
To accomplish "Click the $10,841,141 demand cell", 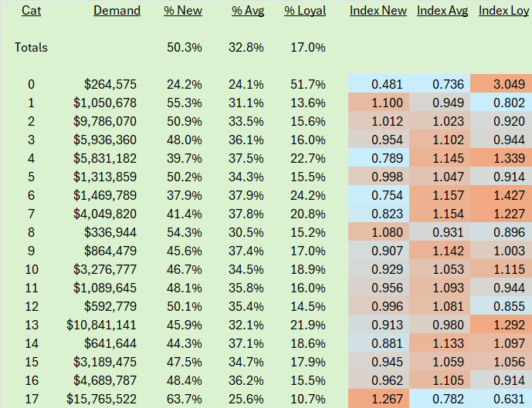I will 101,325.
